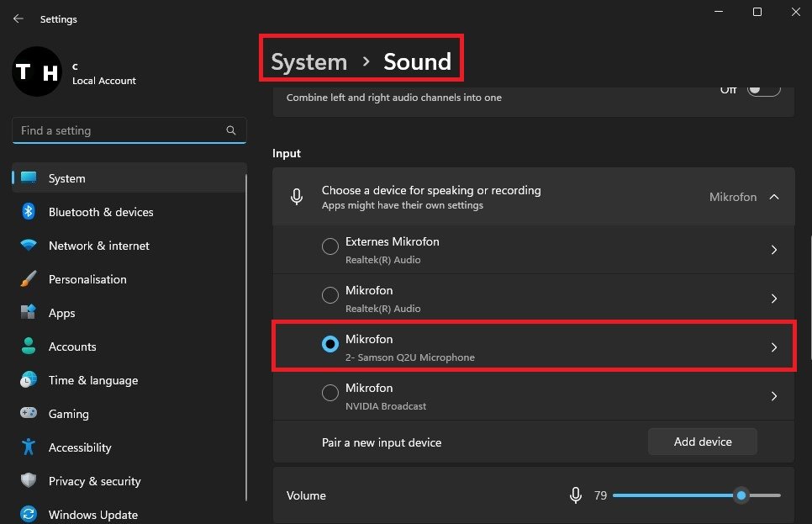This screenshot has width=812, height=524.
Task: Click the Bluetooth & devices icon
Action: [x=29, y=212]
